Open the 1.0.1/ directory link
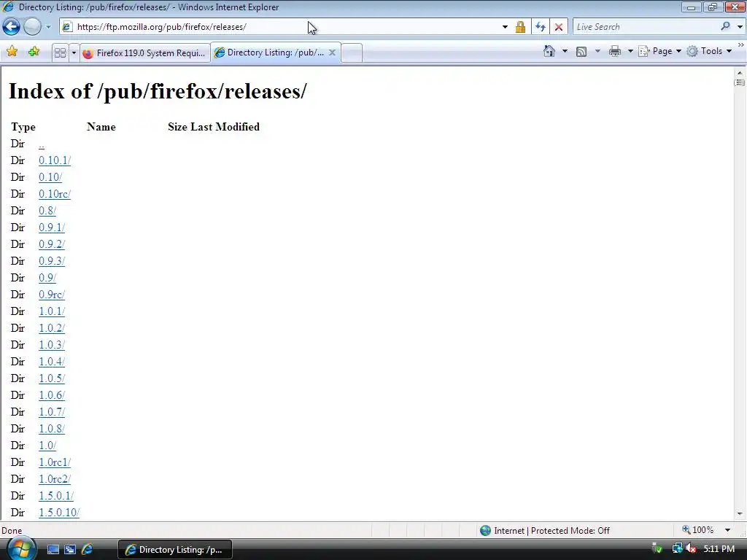The width and height of the screenshot is (747, 560). click(x=52, y=311)
